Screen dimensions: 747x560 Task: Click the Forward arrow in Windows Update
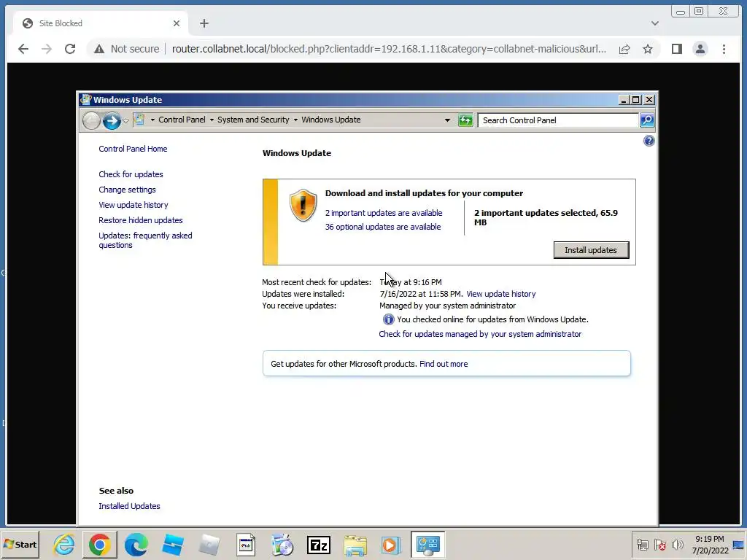(x=112, y=120)
